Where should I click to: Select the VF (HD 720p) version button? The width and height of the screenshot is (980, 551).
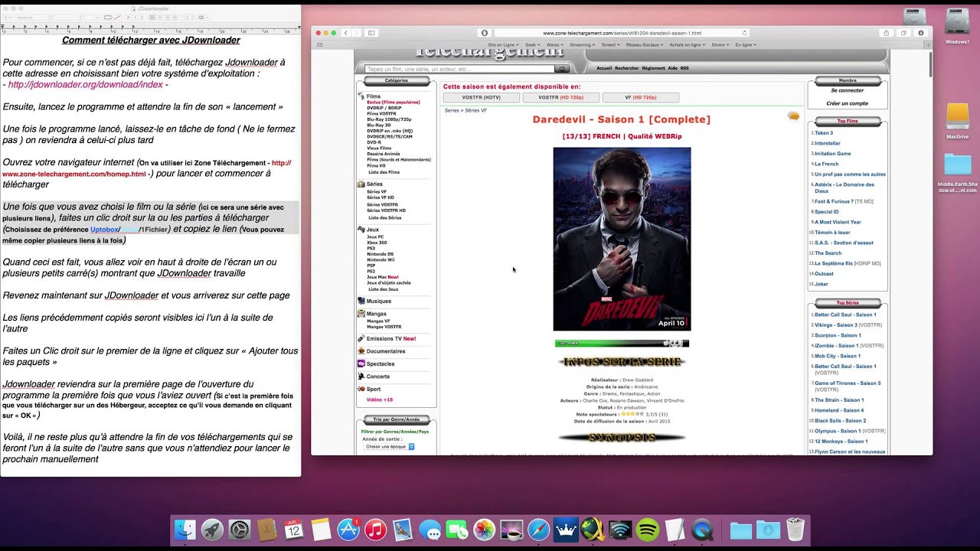(641, 97)
